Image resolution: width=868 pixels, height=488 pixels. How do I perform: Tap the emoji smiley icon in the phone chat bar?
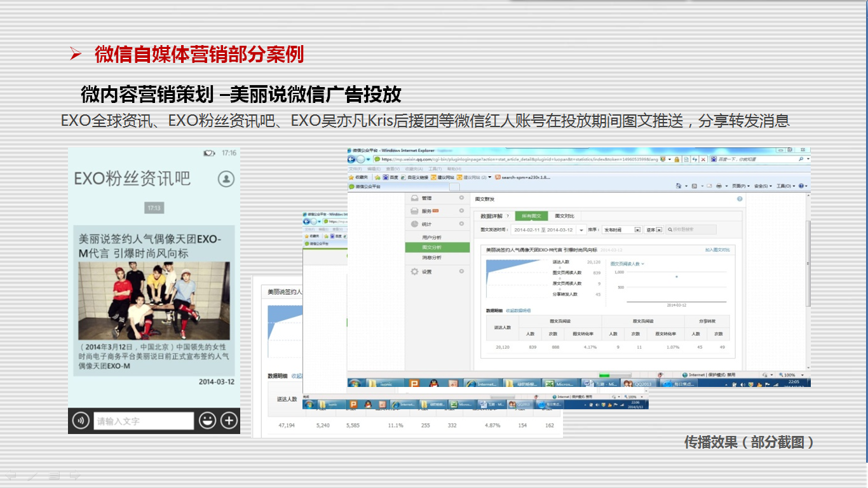pyautogui.click(x=207, y=421)
